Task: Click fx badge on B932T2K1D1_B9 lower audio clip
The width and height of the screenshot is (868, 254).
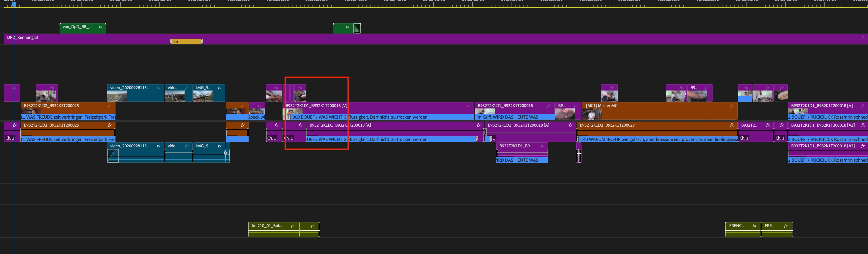Action: click(x=542, y=146)
